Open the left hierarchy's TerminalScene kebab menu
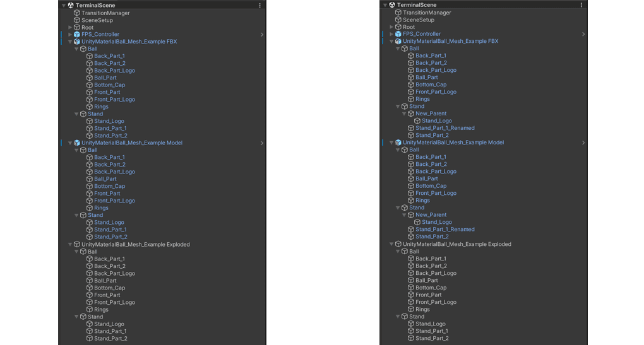Image resolution: width=644 pixels, height=345 pixels. tap(259, 6)
